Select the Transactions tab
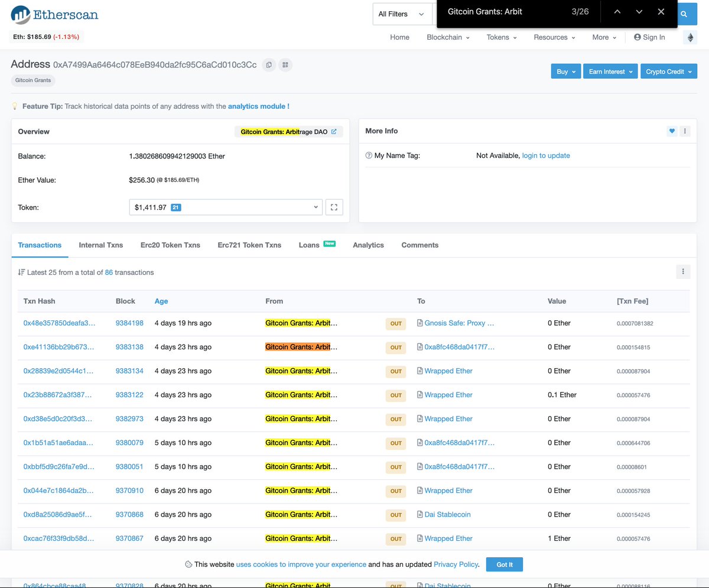 [40, 245]
